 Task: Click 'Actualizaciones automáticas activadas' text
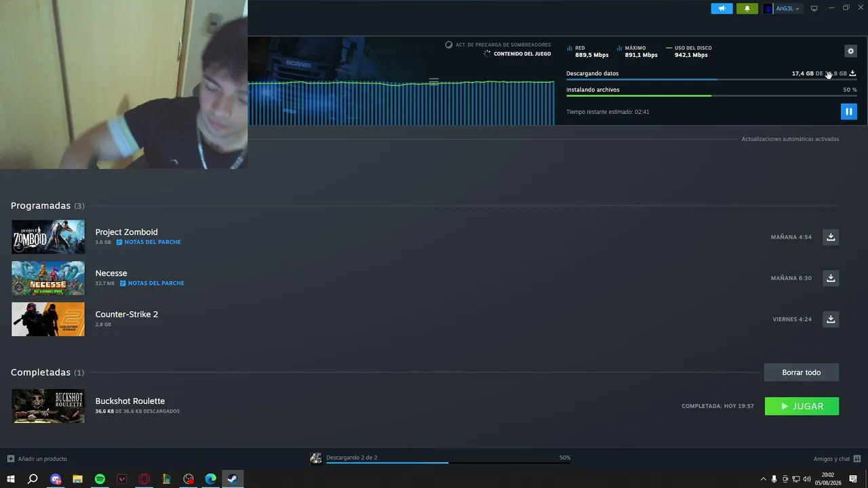point(790,139)
